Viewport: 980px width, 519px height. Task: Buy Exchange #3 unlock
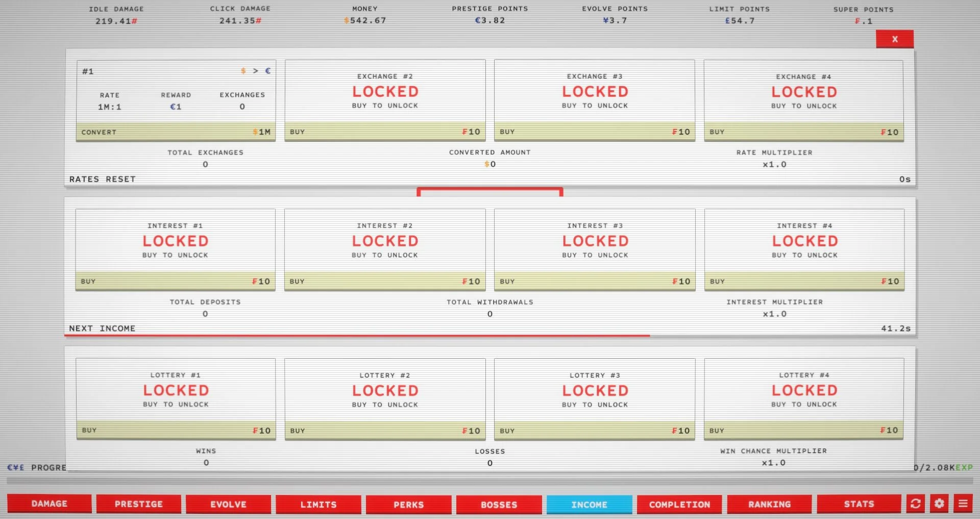[595, 132]
